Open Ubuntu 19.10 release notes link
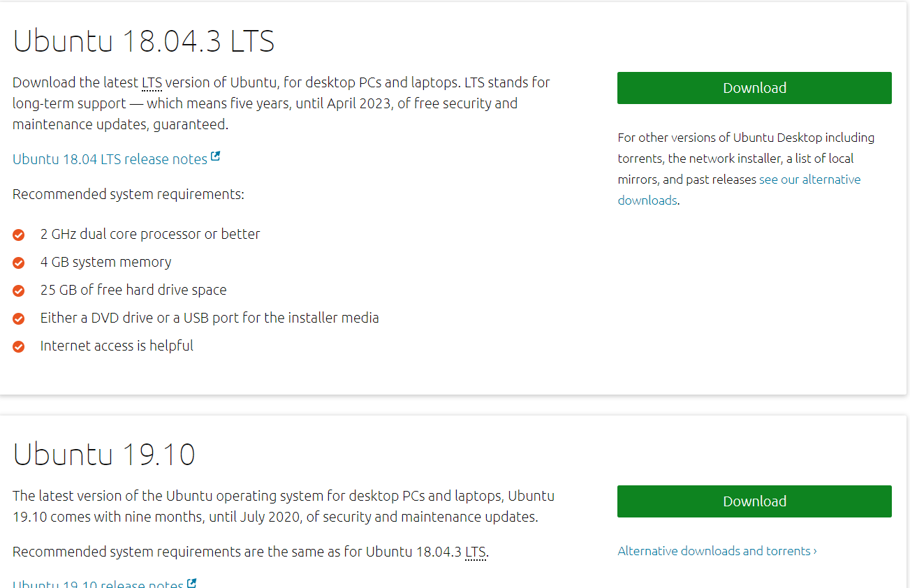 tap(98, 584)
